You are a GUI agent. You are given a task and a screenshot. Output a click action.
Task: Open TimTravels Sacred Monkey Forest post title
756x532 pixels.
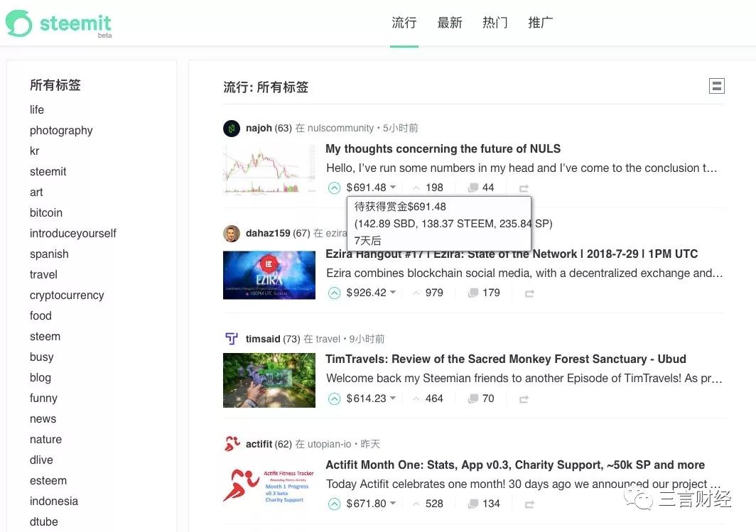tap(506, 359)
